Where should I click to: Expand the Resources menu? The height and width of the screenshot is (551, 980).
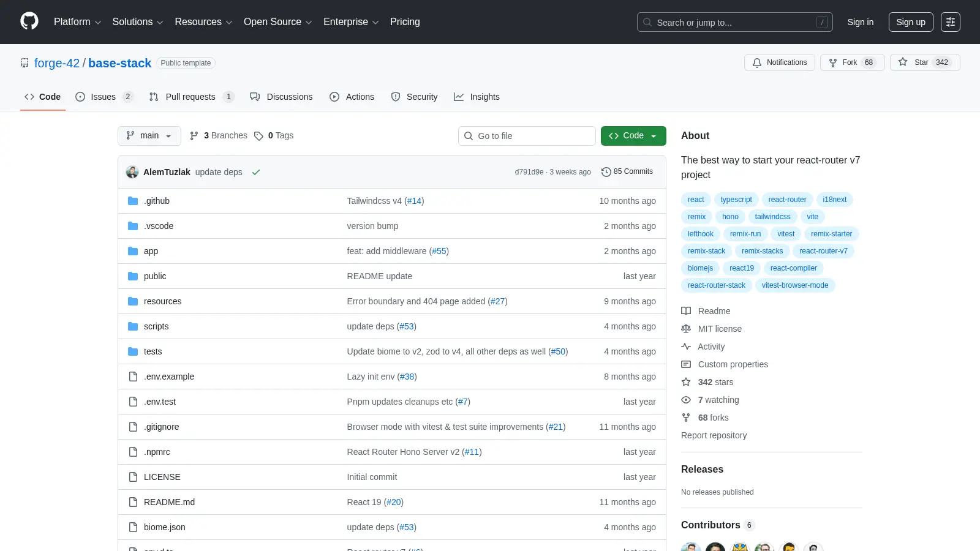click(x=203, y=22)
